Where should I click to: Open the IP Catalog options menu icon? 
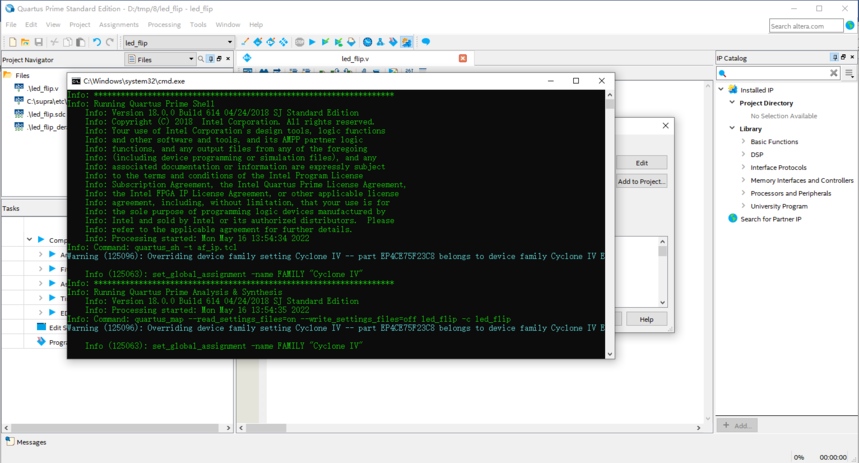point(849,73)
